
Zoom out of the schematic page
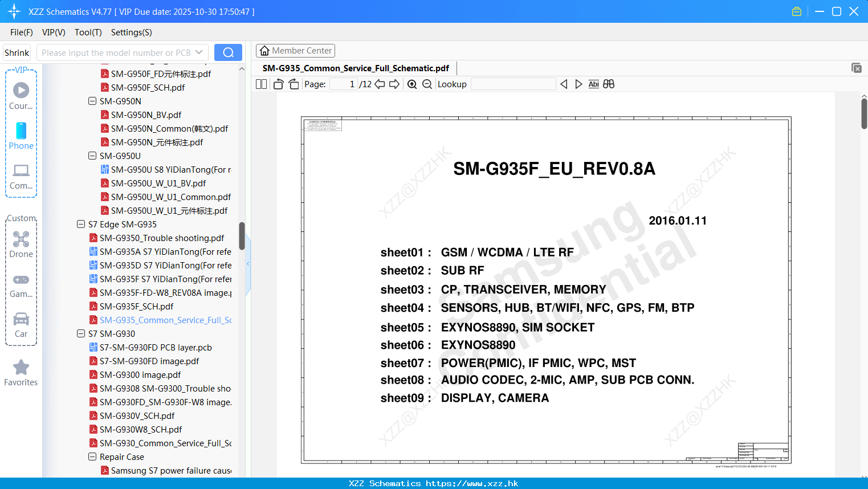click(426, 84)
